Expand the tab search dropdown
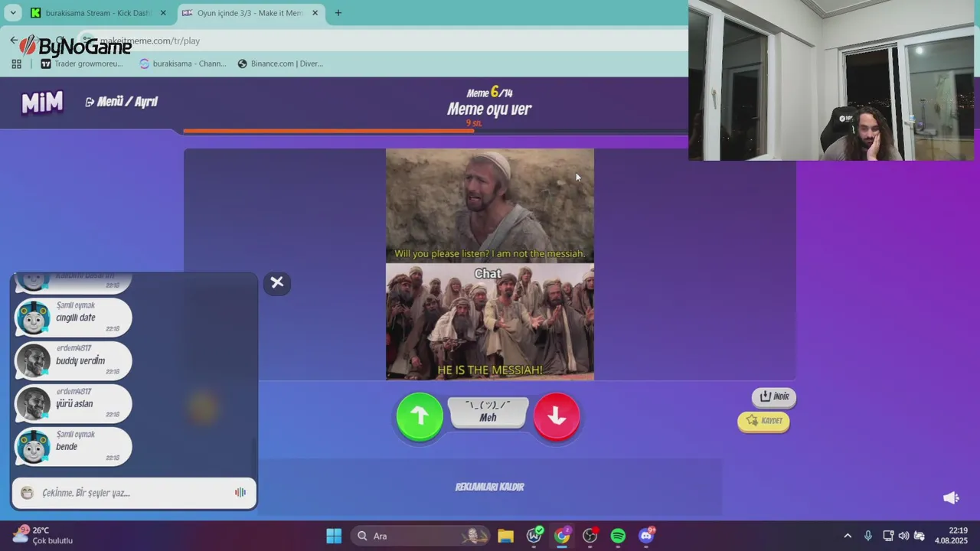The height and width of the screenshot is (551, 980). pos(12,13)
